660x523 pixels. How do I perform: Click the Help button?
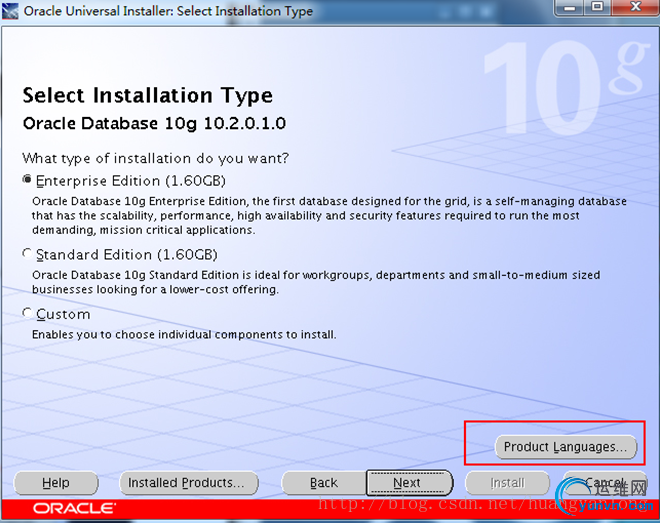point(56,483)
